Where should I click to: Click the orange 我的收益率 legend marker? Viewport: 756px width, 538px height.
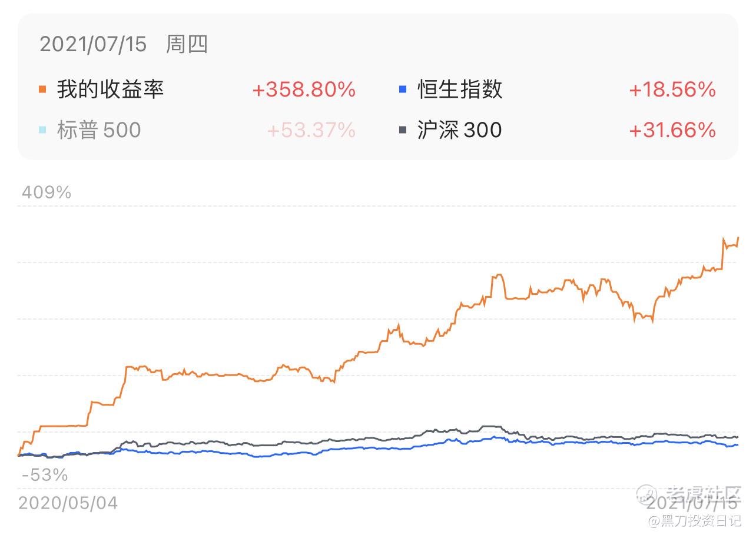click(42, 89)
